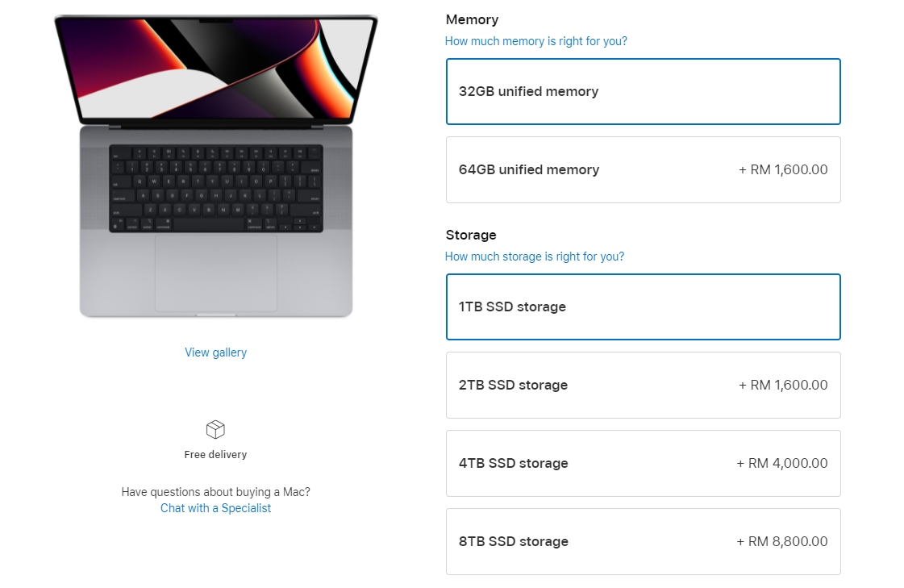Click the Storage section heading
The width and height of the screenshot is (904, 588).
click(x=471, y=235)
